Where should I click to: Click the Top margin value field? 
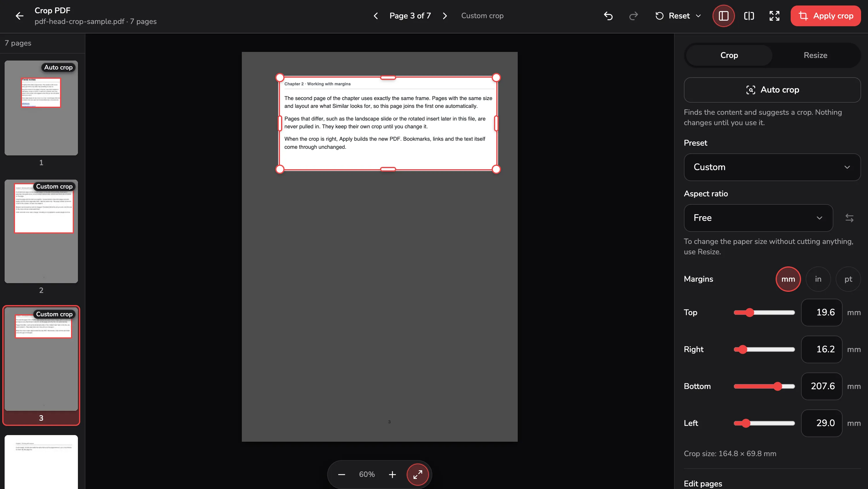click(822, 313)
